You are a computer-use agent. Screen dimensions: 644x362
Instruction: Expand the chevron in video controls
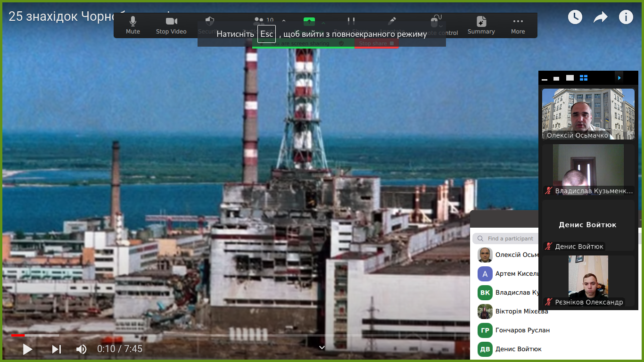(x=322, y=347)
